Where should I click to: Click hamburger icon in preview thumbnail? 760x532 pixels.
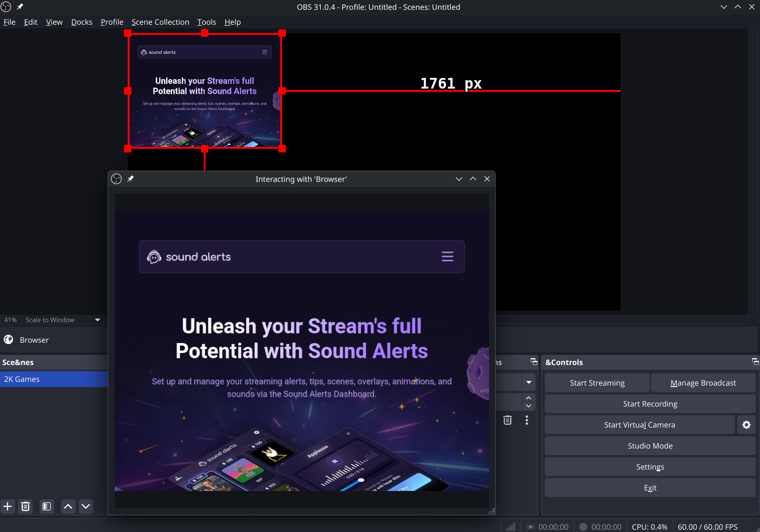click(x=264, y=52)
